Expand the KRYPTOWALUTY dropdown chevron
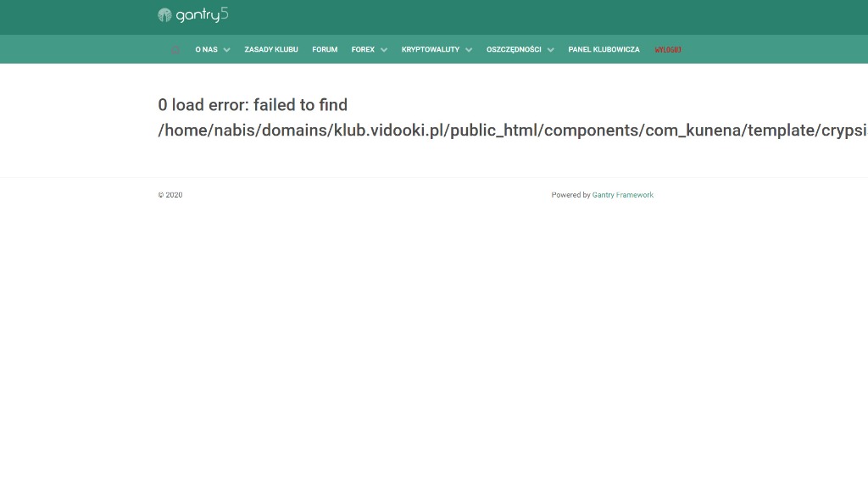Image resolution: width=868 pixels, height=484 pixels. (x=469, y=50)
